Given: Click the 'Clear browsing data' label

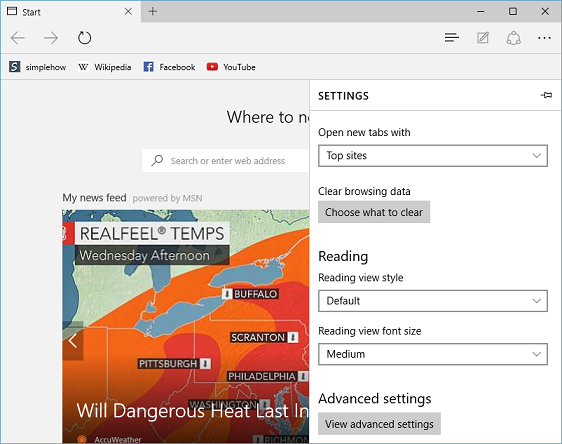Looking at the screenshot, I should pyautogui.click(x=364, y=191).
